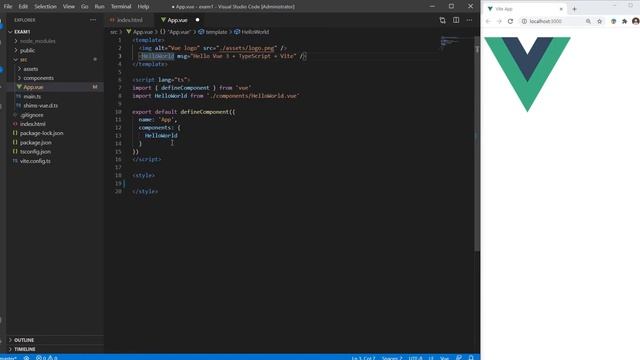Open editor More Actions ellipsis menu

click(469, 20)
